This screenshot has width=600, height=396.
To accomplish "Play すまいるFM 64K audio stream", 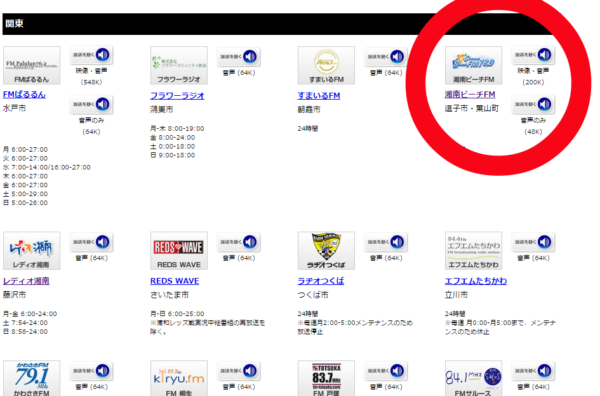I will click(386, 57).
